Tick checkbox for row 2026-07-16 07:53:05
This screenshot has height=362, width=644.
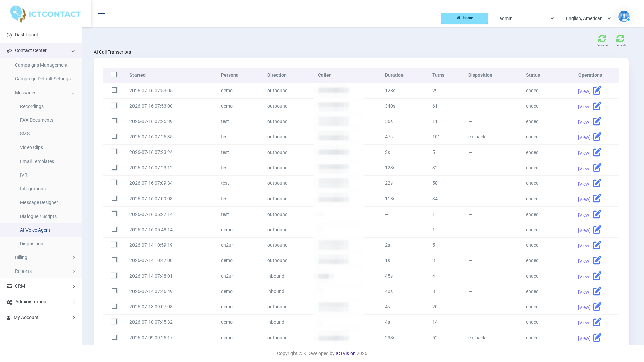114,90
